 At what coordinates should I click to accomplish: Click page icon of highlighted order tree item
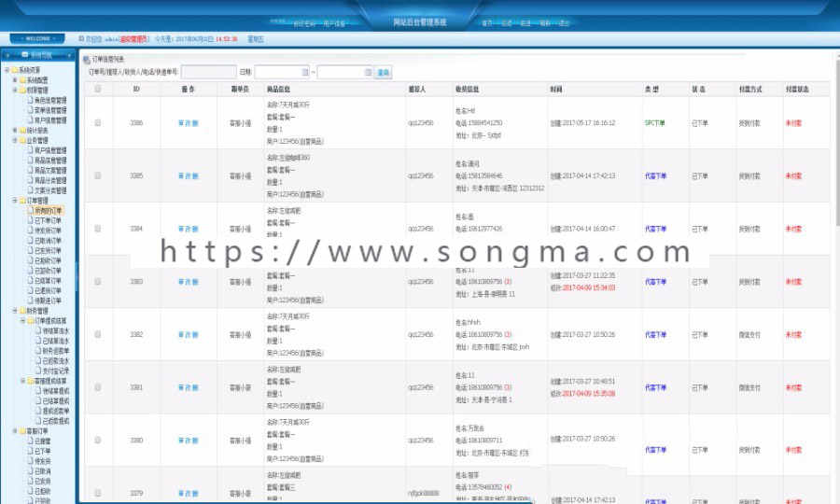[x=31, y=211]
